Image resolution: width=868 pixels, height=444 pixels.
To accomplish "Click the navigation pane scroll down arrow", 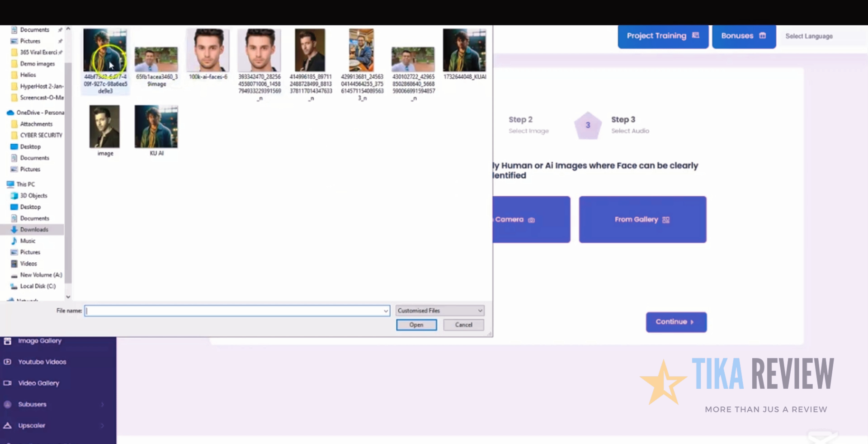I will tap(68, 297).
